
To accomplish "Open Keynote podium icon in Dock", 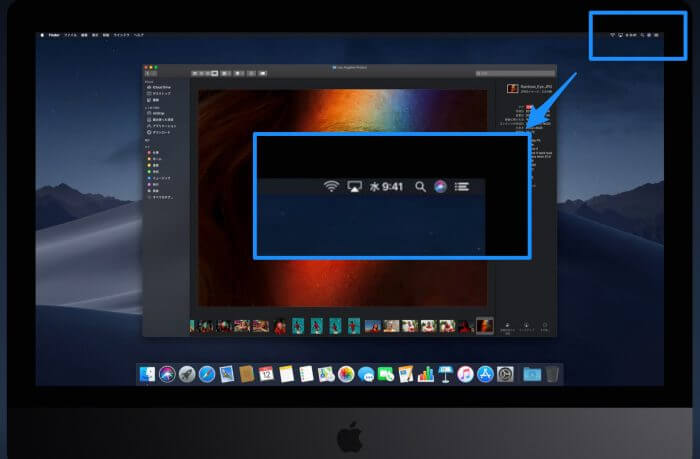I will click(x=446, y=374).
